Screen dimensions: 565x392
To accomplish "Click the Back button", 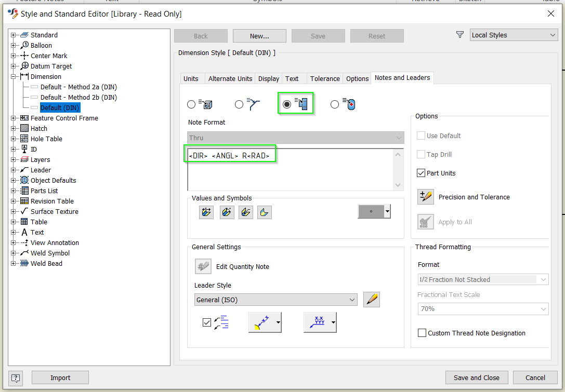I will [x=201, y=36].
